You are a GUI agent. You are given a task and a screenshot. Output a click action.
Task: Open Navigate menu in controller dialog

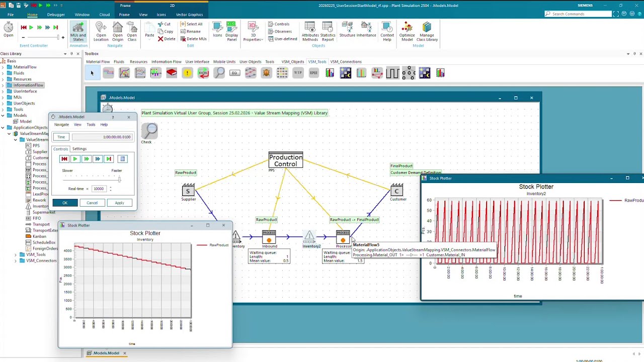click(x=61, y=125)
